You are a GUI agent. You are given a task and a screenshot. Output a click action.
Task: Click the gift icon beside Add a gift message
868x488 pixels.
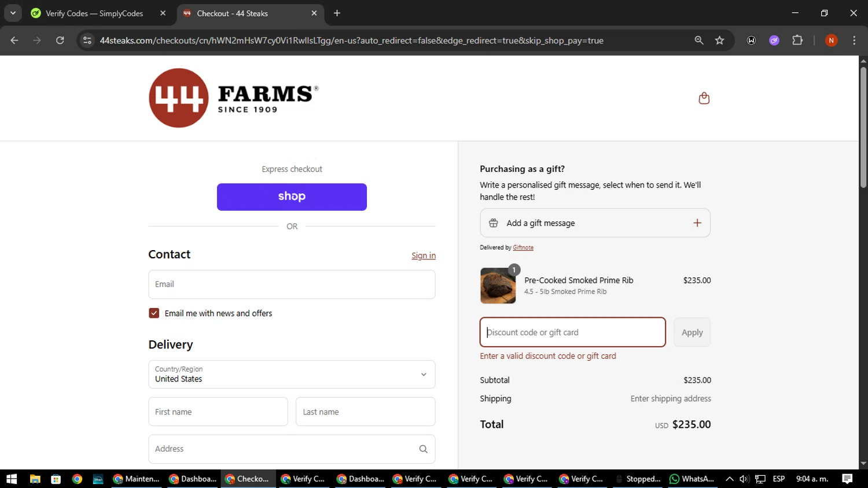[x=494, y=223]
